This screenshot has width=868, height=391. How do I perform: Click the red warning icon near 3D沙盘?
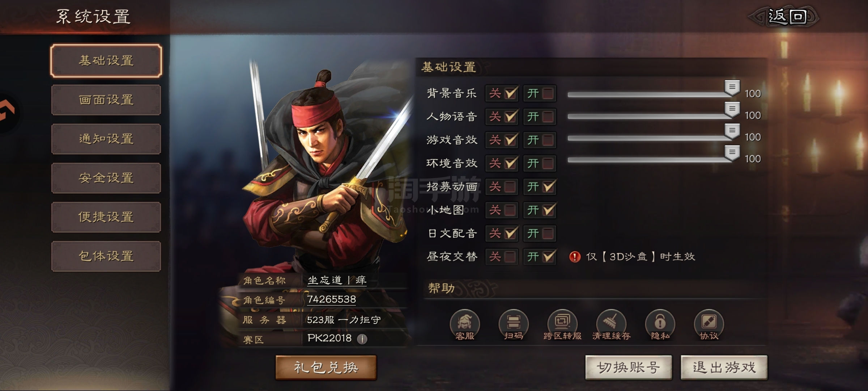(x=575, y=257)
